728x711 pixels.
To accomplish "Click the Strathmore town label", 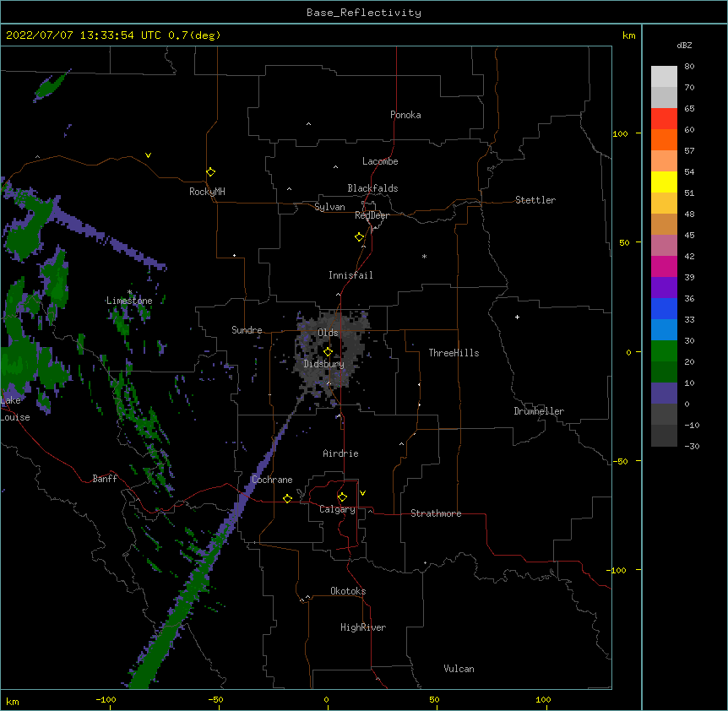I will [x=436, y=513].
